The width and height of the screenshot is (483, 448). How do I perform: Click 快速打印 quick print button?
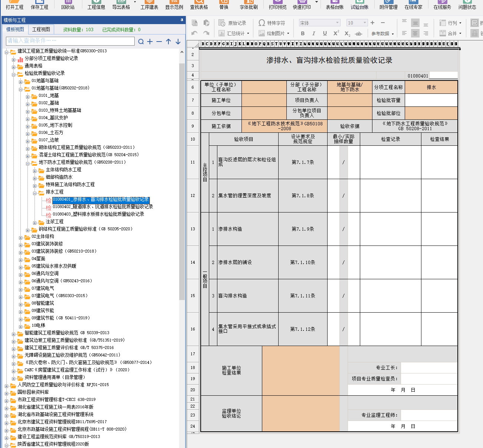(302, 5)
